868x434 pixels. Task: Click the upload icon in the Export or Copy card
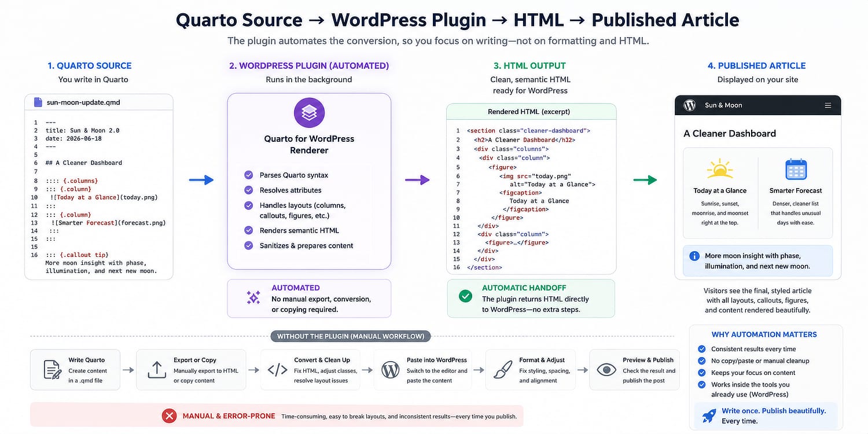tap(157, 370)
